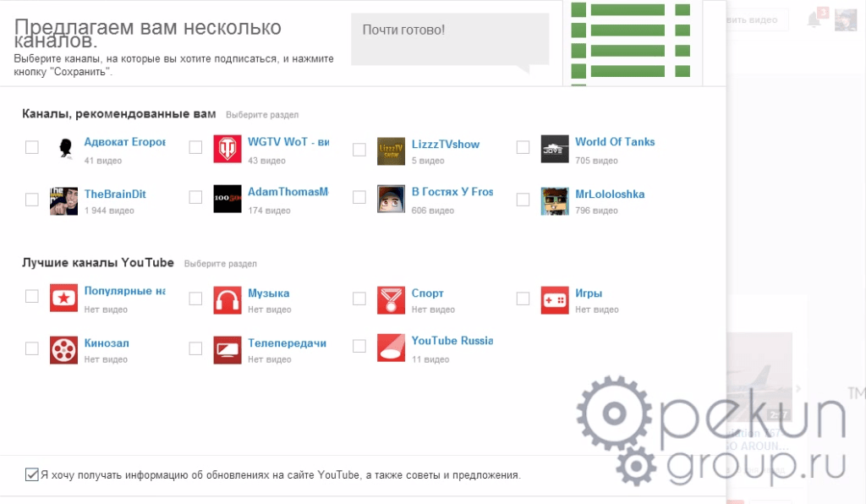The width and height of the screenshot is (866, 504).
Task: Click TheBrainDit channel avatar
Action: (x=63, y=200)
